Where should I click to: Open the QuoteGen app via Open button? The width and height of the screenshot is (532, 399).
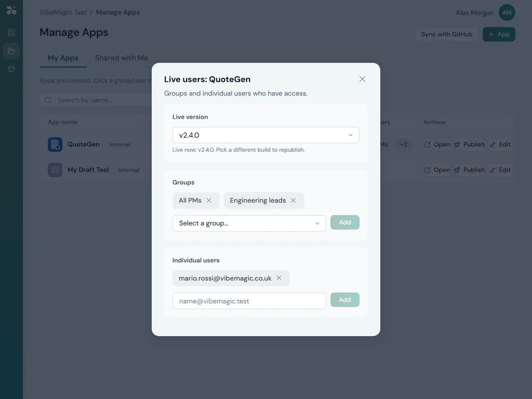pos(437,145)
